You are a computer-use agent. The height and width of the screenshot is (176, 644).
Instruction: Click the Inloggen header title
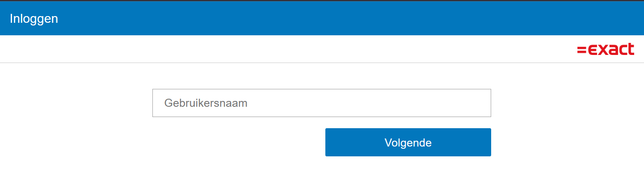coord(34,19)
